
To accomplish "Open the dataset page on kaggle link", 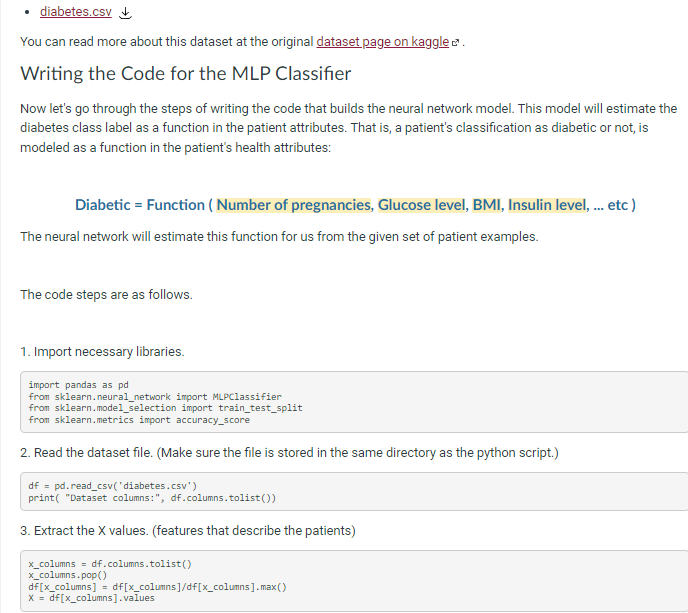I will click(383, 42).
